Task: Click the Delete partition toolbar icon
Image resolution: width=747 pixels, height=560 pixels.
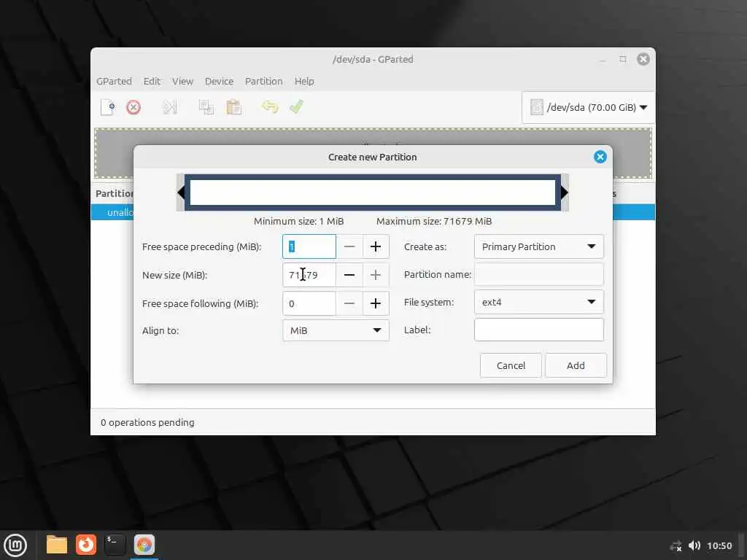Action: 133,107
